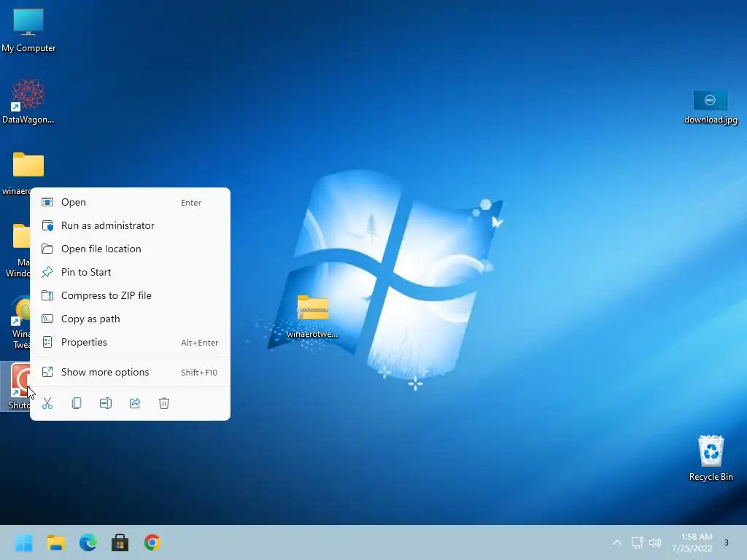747x560 pixels.
Task: Choose Run as administrator
Action: [x=130, y=226]
